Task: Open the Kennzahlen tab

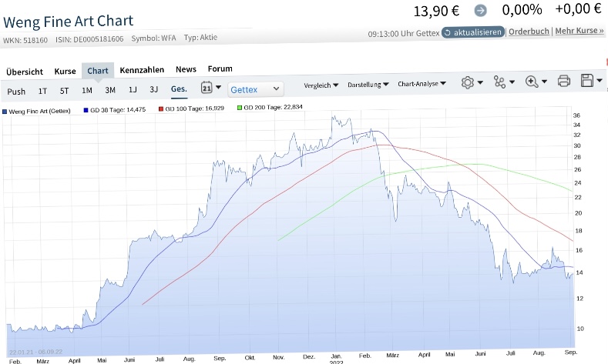Action: pyautogui.click(x=142, y=70)
